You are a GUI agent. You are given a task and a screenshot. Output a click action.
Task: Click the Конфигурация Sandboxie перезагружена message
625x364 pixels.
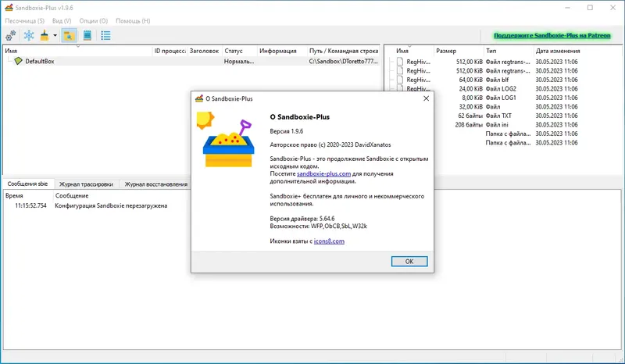coord(111,205)
